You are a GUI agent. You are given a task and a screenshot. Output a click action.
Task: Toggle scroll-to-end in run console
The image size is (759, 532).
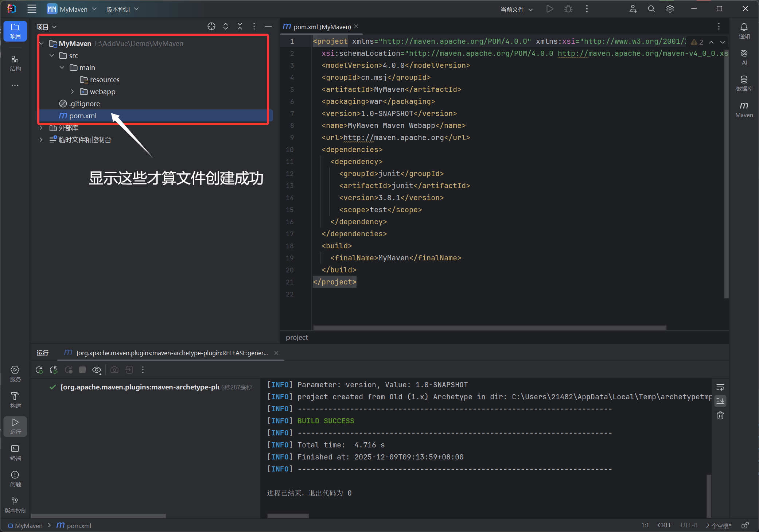pyautogui.click(x=720, y=401)
